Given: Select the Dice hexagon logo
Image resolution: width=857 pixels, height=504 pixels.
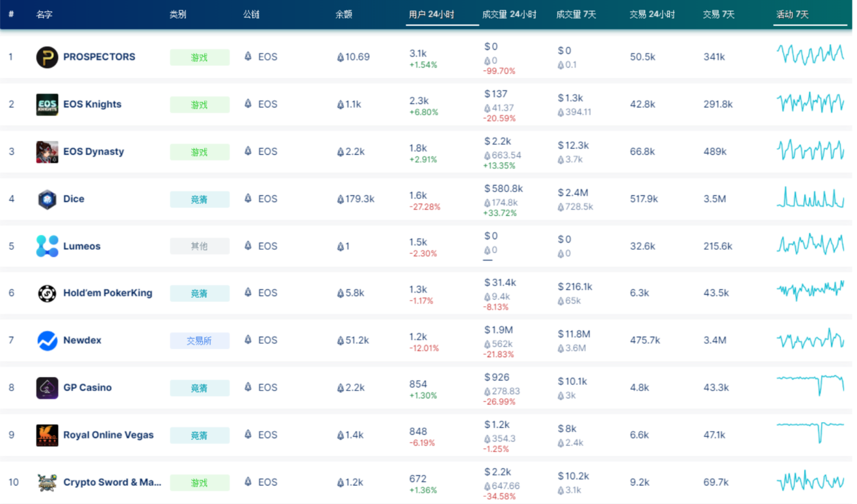Looking at the screenshot, I should pos(47,199).
